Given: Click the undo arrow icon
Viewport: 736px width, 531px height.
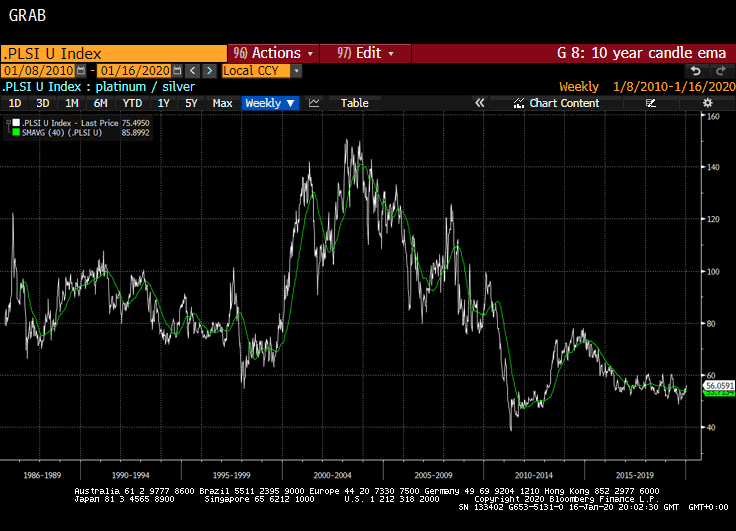Looking at the screenshot, I should 696,71.
